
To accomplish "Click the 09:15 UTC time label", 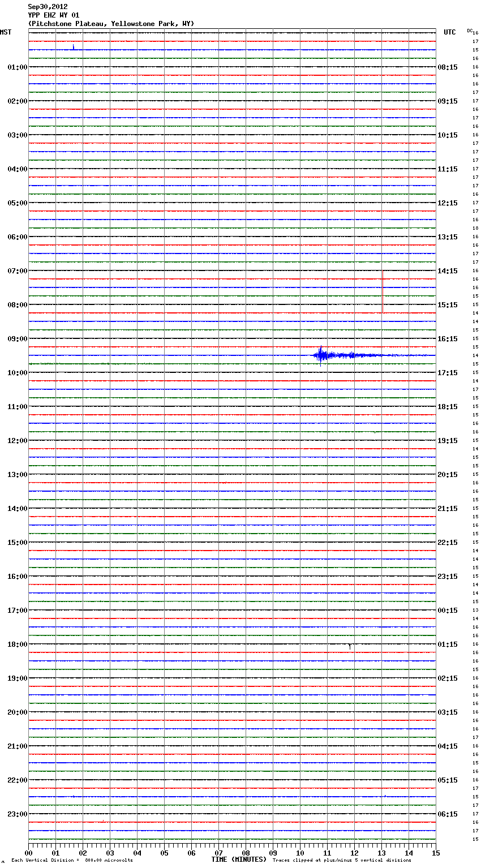I will pyautogui.click(x=448, y=101).
